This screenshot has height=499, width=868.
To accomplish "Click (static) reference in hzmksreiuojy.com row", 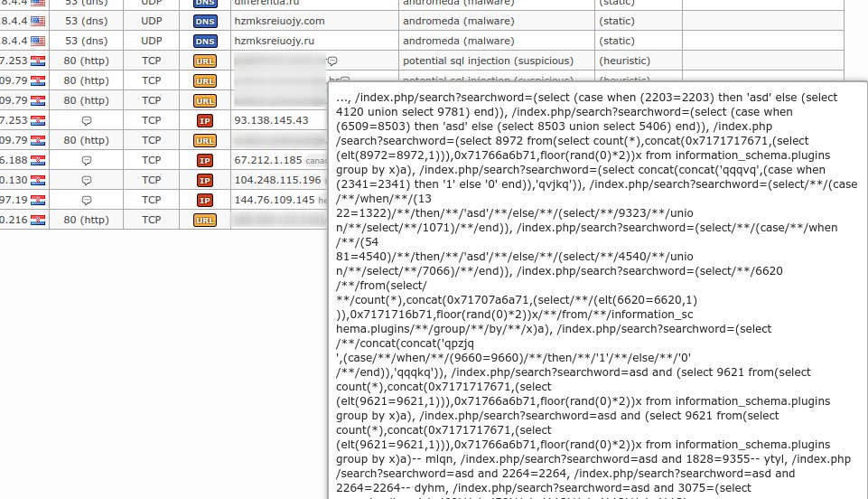I will click(x=617, y=21).
